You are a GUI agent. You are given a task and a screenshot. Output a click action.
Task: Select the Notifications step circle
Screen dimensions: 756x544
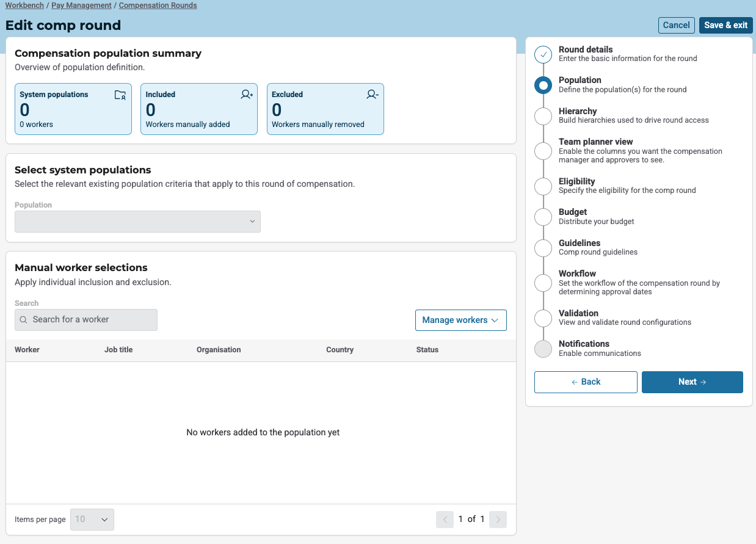pos(543,349)
